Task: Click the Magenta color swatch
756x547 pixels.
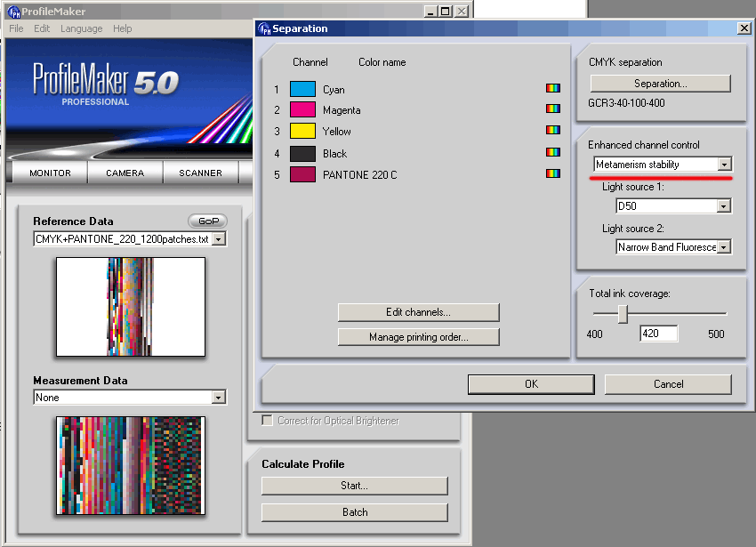Action: tap(302, 109)
